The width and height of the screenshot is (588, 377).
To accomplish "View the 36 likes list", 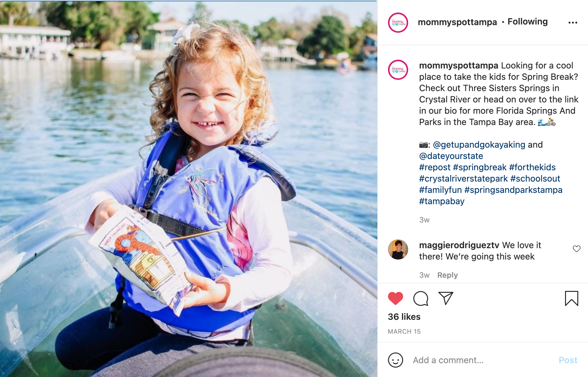I will coord(404,317).
